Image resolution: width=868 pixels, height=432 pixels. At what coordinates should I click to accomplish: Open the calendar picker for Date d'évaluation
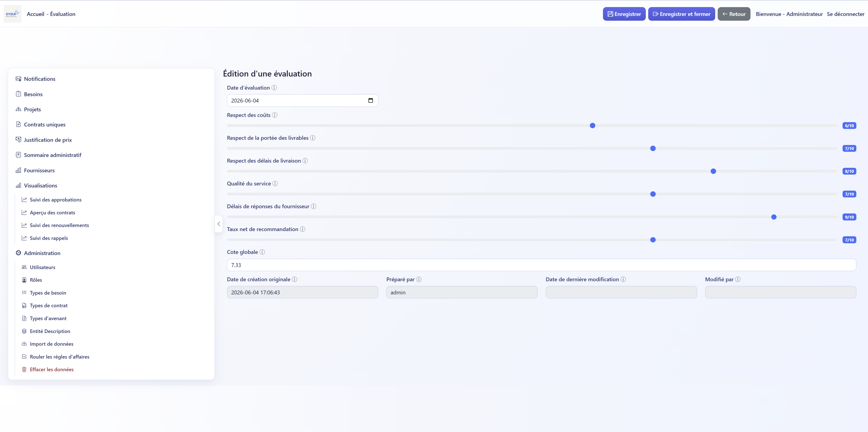click(371, 101)
